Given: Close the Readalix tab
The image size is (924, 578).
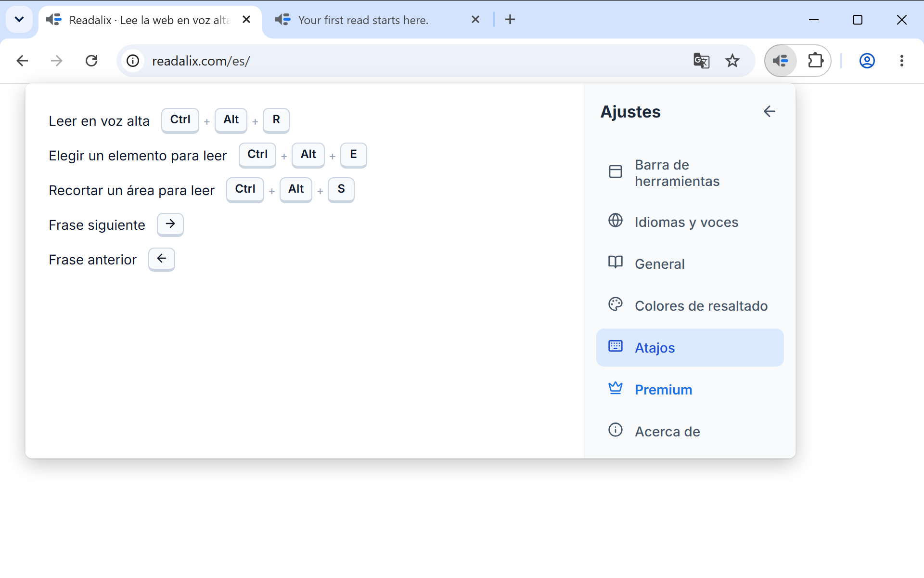Looking at the screenshot, I should (246, 20).
